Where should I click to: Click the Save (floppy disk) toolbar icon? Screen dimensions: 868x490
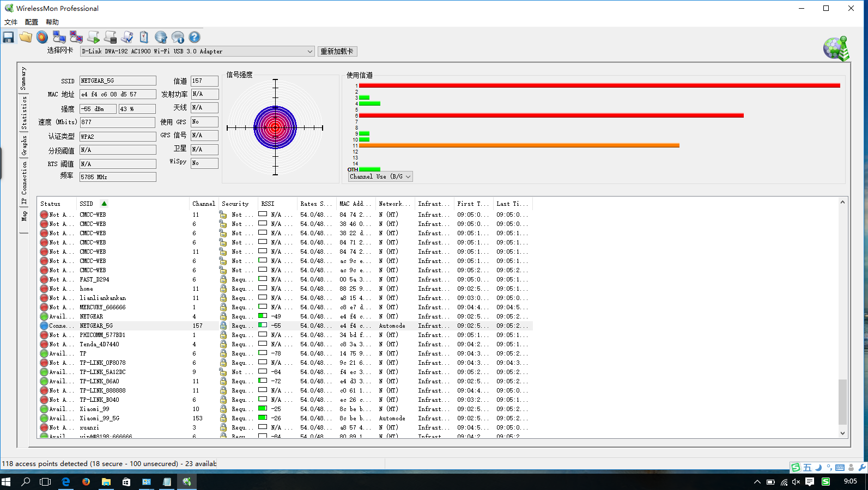(8, 37)
